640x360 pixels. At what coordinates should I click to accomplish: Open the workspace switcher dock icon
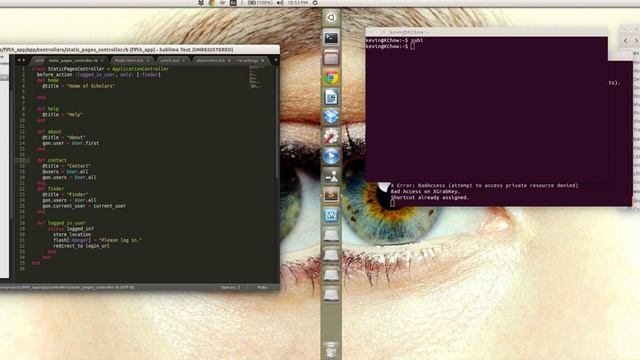click(331, 215)
